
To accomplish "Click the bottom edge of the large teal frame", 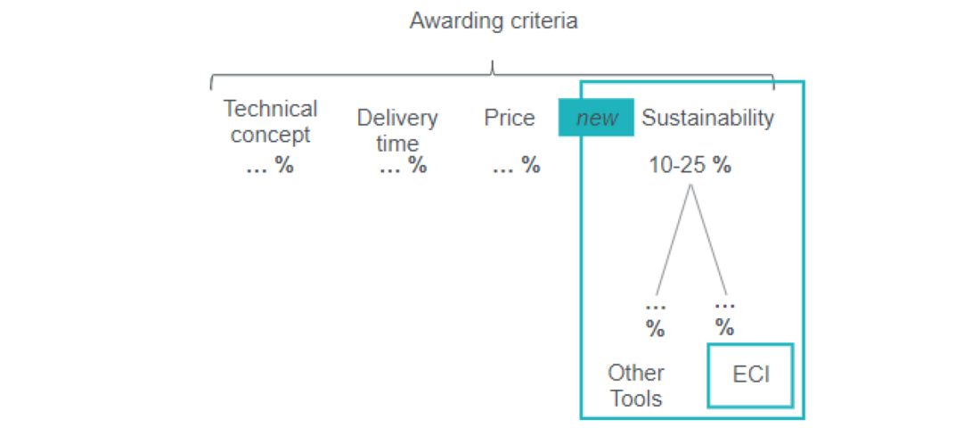I will (691, 417).
